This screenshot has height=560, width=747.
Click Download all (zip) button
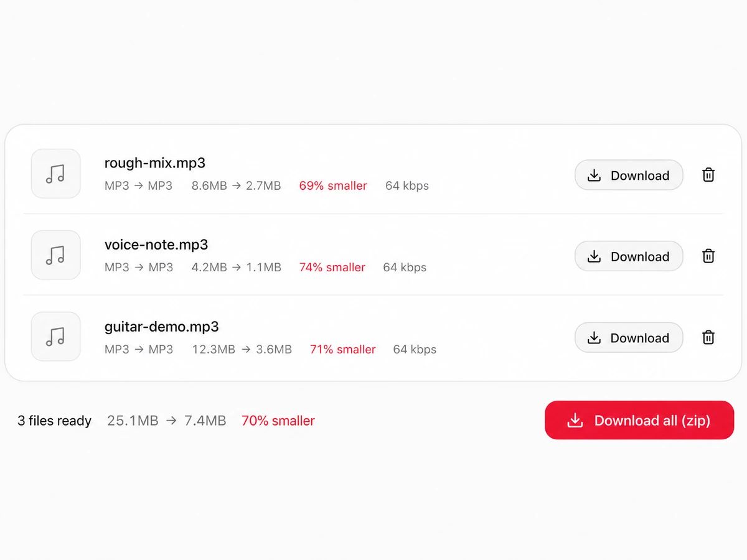[x=639, y=420]
